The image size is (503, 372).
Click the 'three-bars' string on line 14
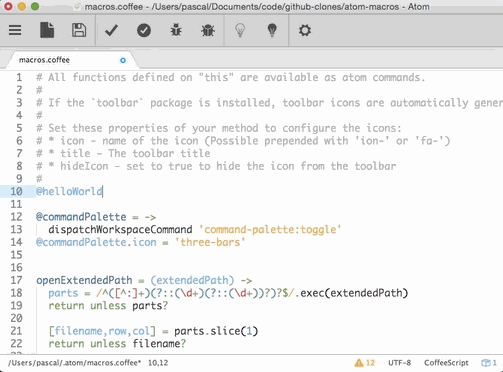point(210,242)
